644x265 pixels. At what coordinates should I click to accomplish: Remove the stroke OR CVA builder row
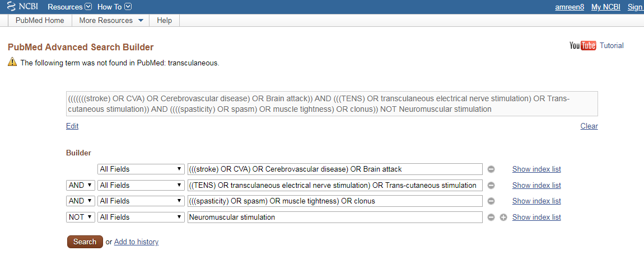click(491, 169)
